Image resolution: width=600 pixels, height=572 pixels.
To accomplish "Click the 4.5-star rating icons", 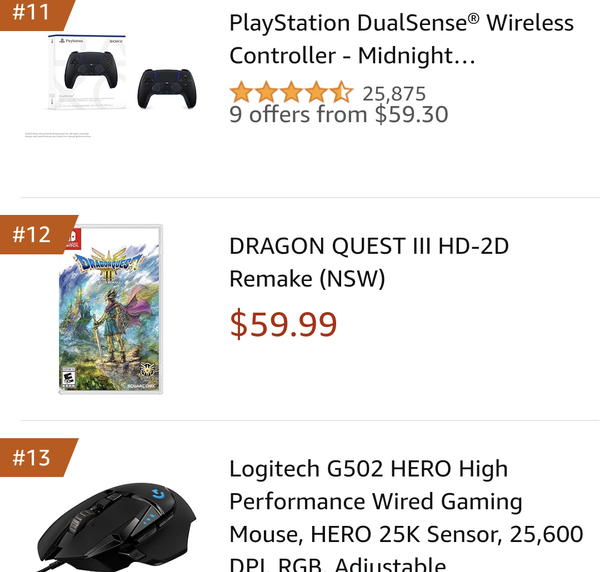I will pyautogui.click(x=291, y=92).
